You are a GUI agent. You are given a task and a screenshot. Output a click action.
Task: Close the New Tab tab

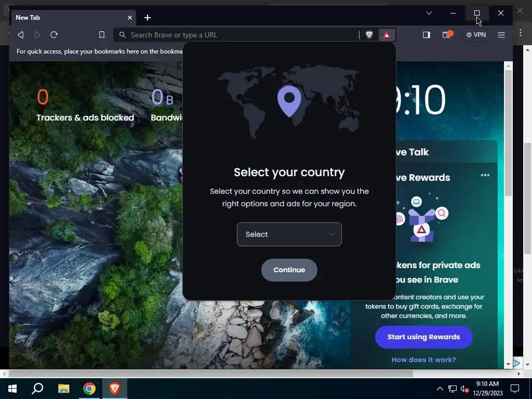click(129, 18)
